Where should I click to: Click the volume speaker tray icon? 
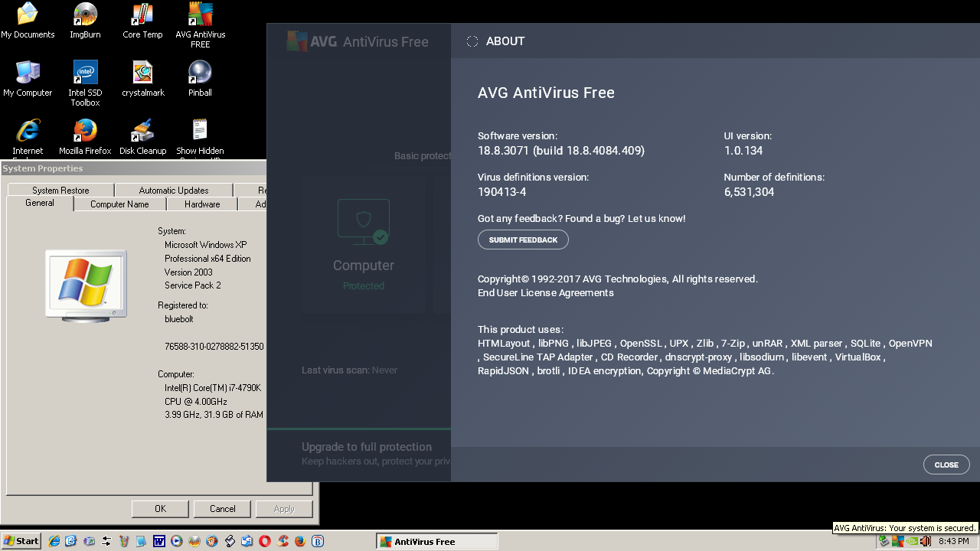(926, 541)
